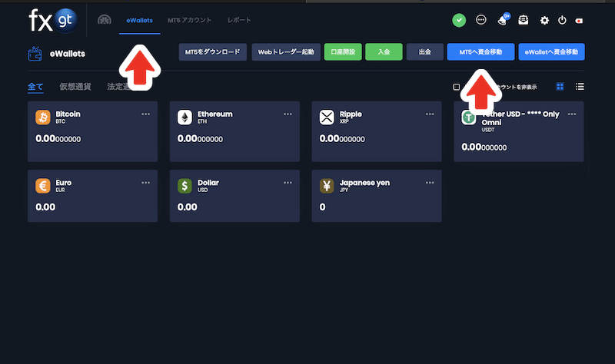Click the Webトレーダー起動 button
The height and width of the screenshot is (364, 615).
pos(286,51)
